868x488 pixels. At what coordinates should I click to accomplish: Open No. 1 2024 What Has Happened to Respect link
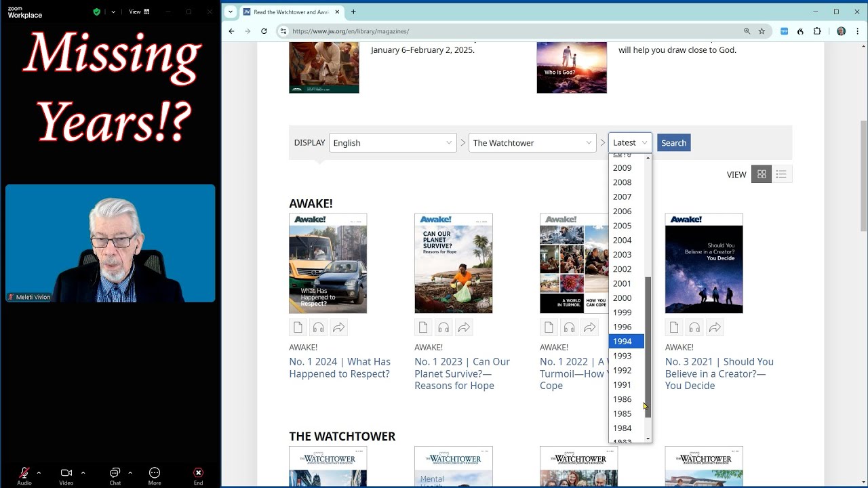click(x=340, y=367)
